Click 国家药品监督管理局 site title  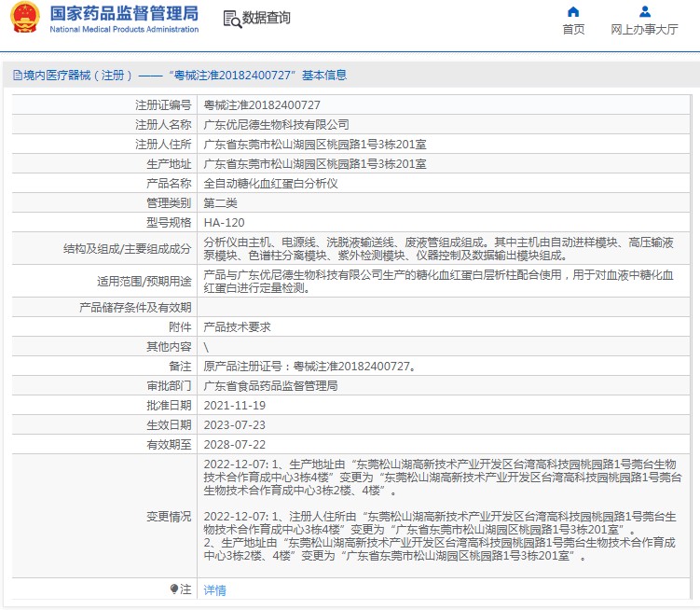[x=124, y=13]
